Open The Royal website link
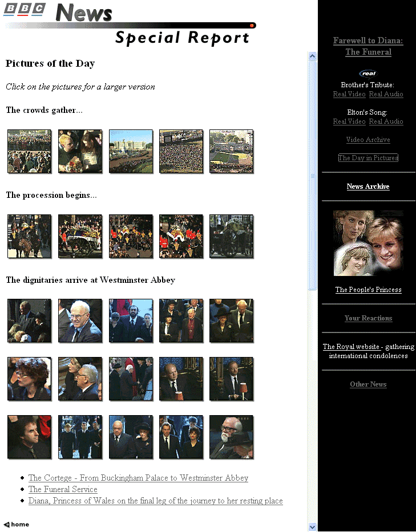 tap(351, 347)
